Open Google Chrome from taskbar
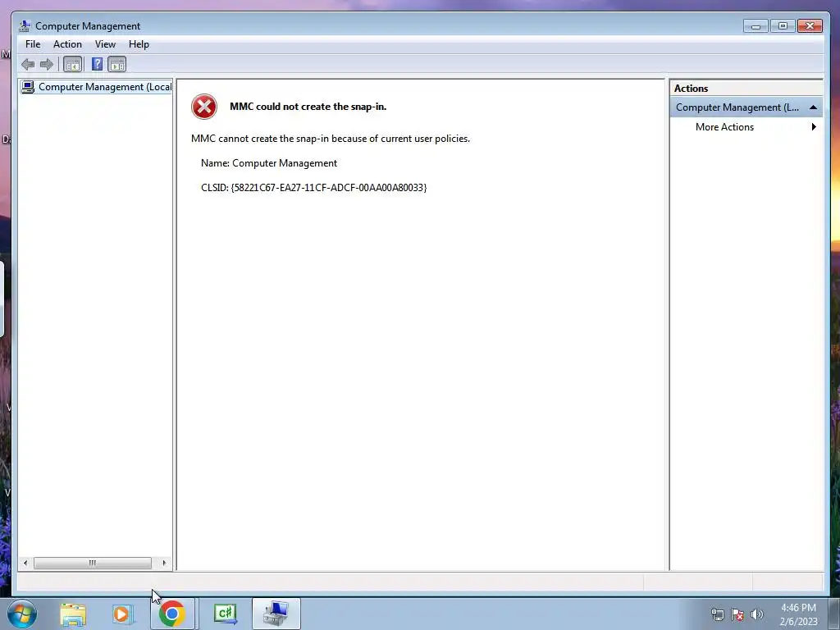 click(x=172, y=614)
